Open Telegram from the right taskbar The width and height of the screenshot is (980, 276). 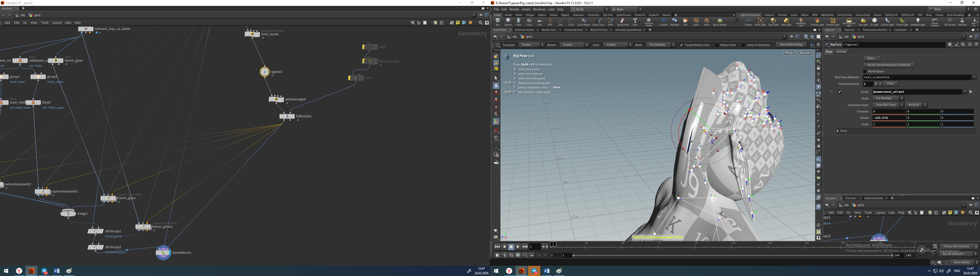pos(534,271)
